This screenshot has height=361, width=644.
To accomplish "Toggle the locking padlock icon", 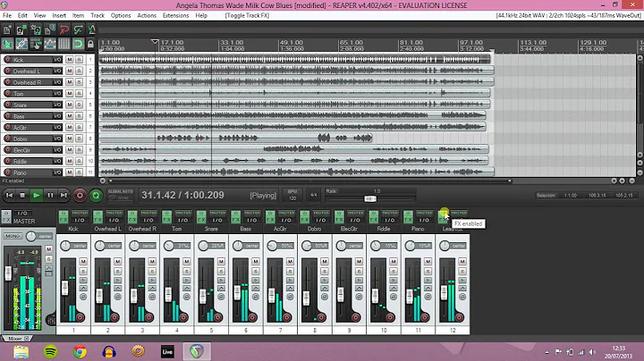I will tap(90, 44).
